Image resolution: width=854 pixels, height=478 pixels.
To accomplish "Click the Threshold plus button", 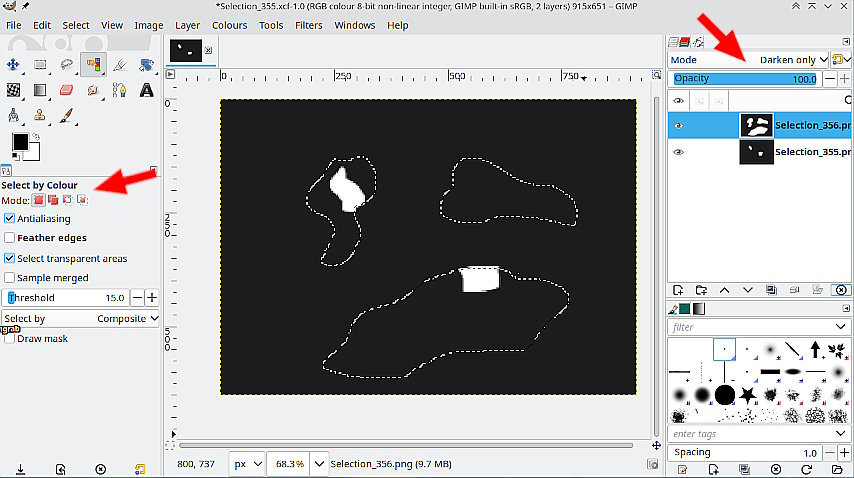I will (152, 298).
